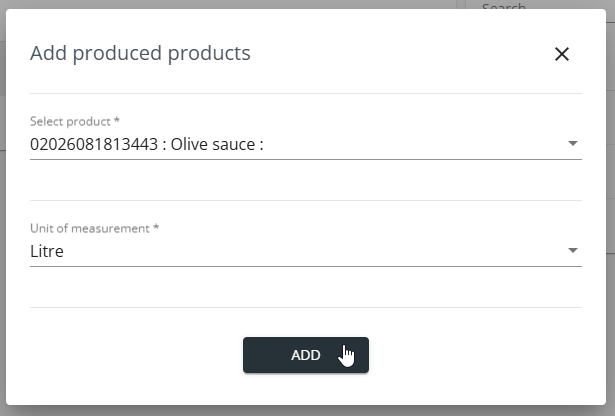
Task: Expand the Unit of measurement dropdown arrow
Action: click(573, 250)
